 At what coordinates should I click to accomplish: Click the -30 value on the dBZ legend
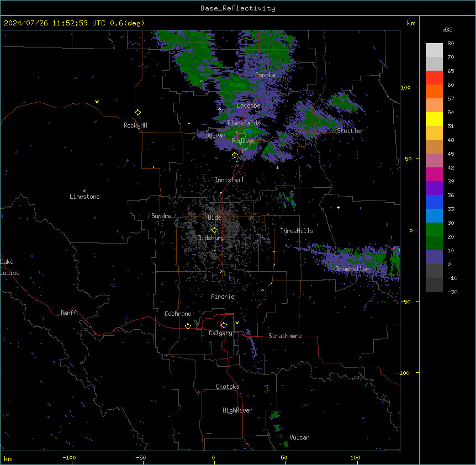[x=452, y=292]
